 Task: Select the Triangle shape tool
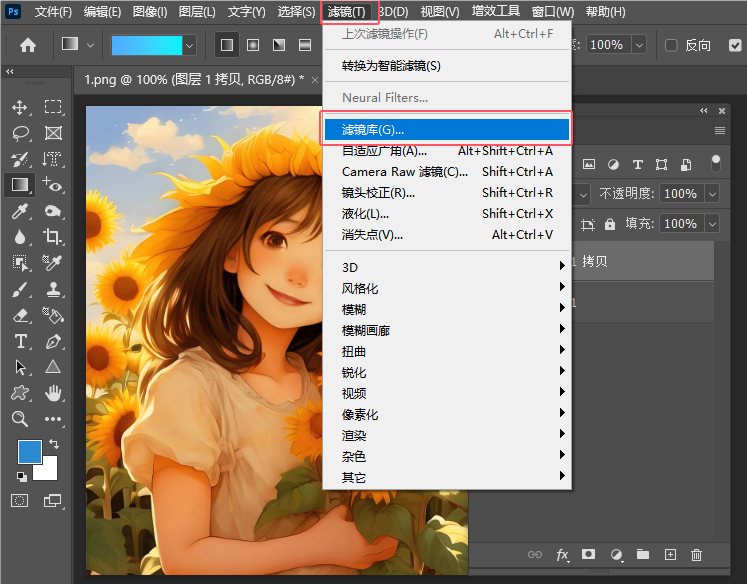point(53,367)
